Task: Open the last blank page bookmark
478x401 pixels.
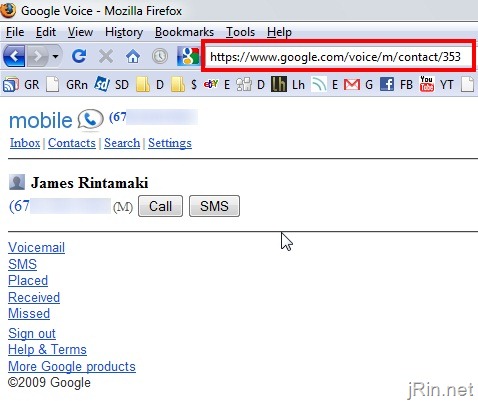Action: tap(467, 84)
